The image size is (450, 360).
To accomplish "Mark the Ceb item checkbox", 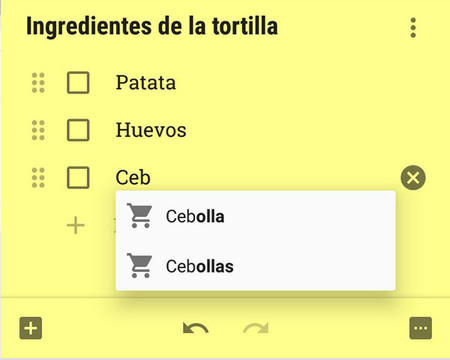I will click(78, 178).
